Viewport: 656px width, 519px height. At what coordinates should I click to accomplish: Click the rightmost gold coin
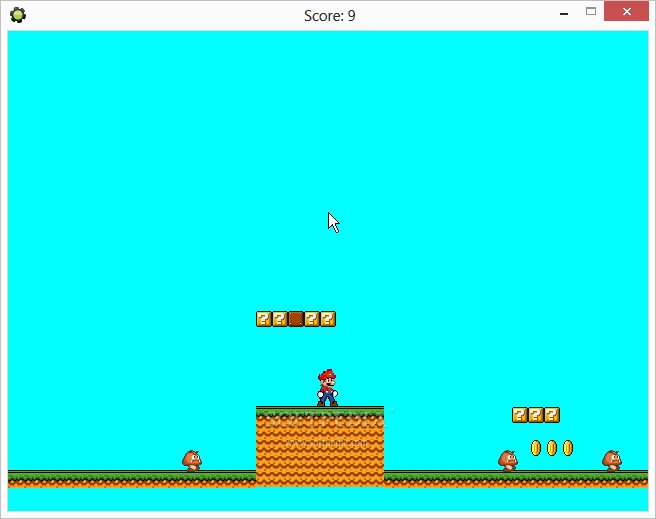[568, 448]
